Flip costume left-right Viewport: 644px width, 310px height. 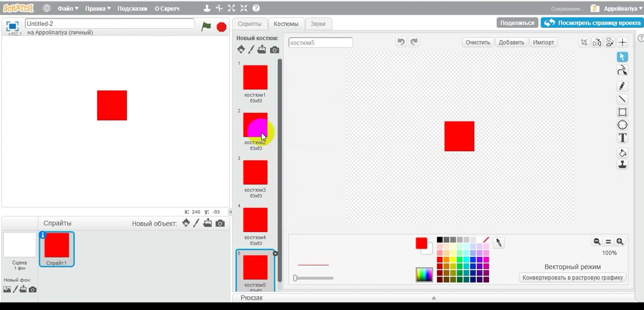point(597,42)
